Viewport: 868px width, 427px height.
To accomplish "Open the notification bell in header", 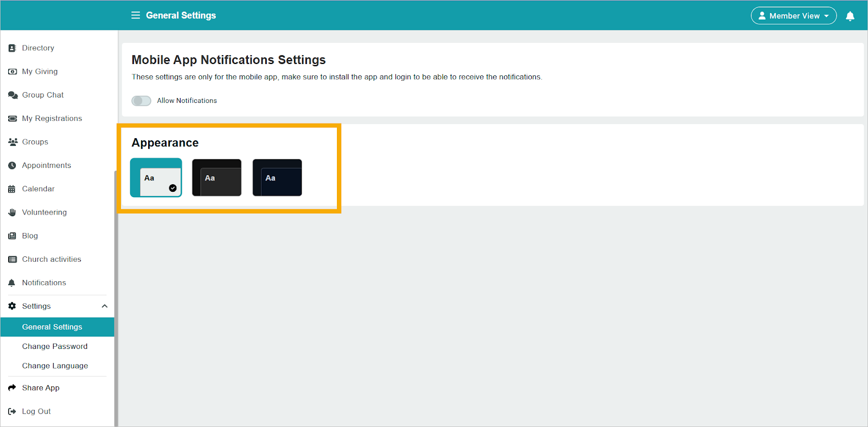I will click(x=850, y=16).
